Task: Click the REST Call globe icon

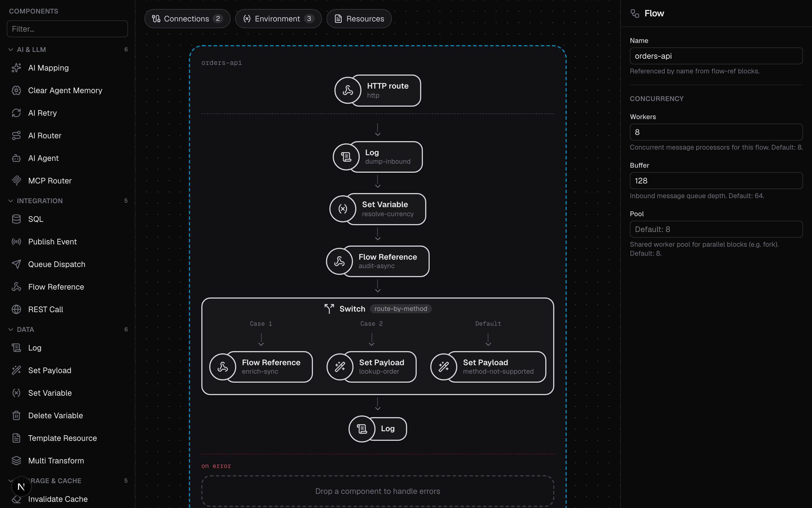Action: [16, 309]
